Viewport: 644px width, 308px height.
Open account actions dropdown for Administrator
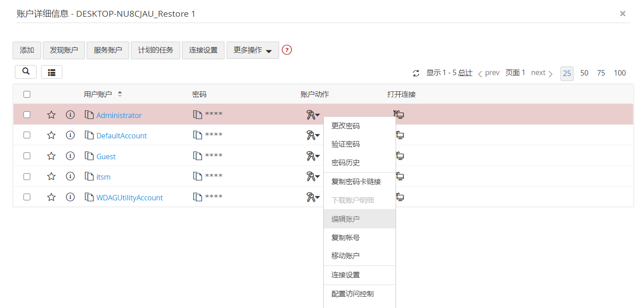coord(313,115)
